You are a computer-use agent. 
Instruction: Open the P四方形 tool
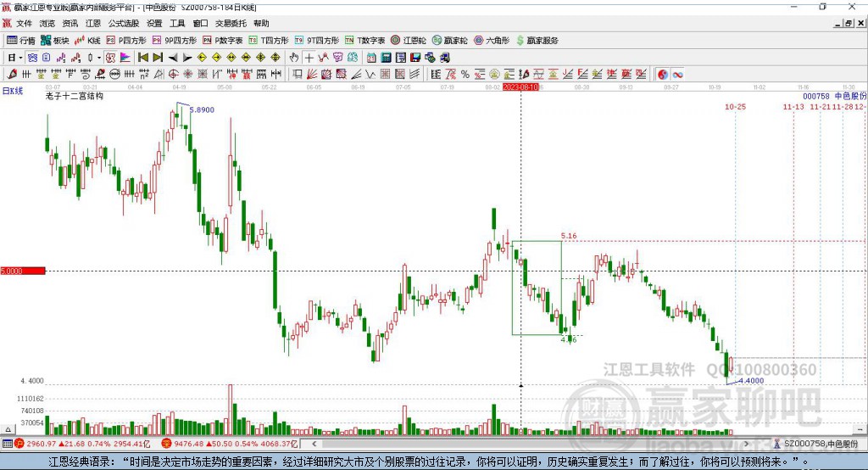(x=126, y=41)
